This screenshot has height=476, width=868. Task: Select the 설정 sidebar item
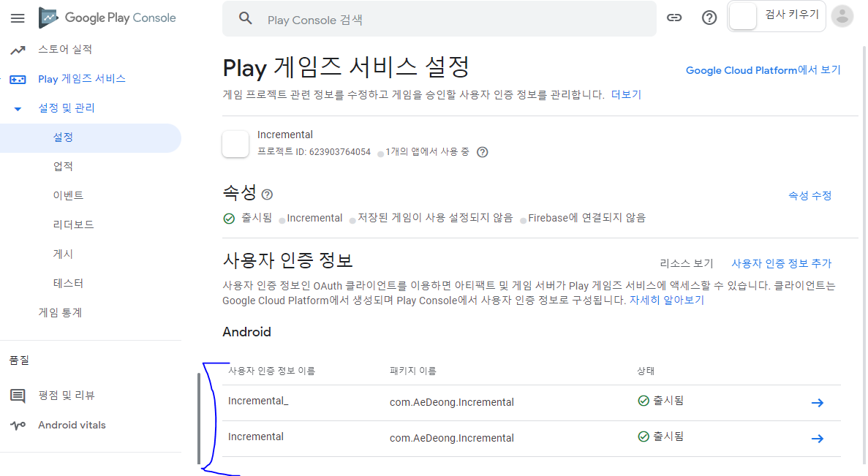coord(91,137)
